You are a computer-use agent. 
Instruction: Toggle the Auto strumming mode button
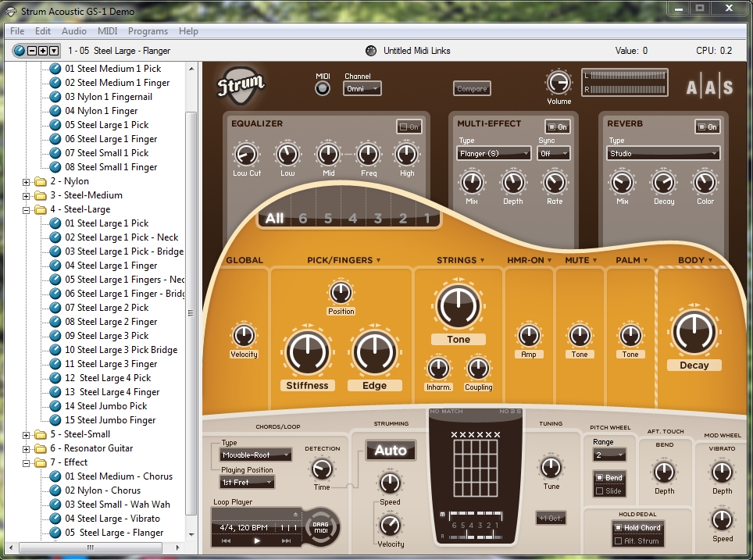pos(391,451)
